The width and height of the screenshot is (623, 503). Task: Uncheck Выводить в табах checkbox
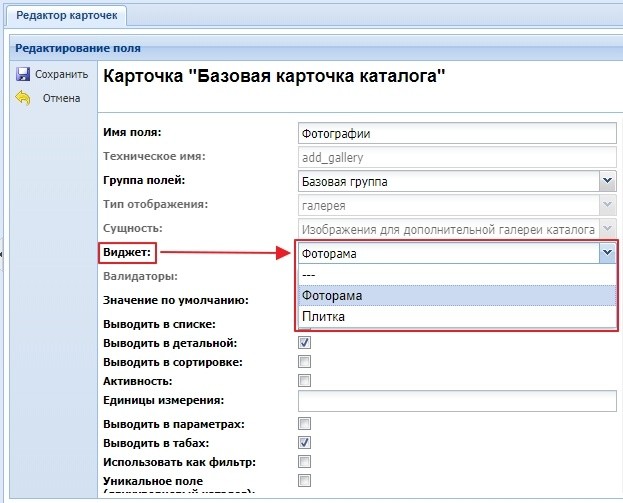click(305, 442)
